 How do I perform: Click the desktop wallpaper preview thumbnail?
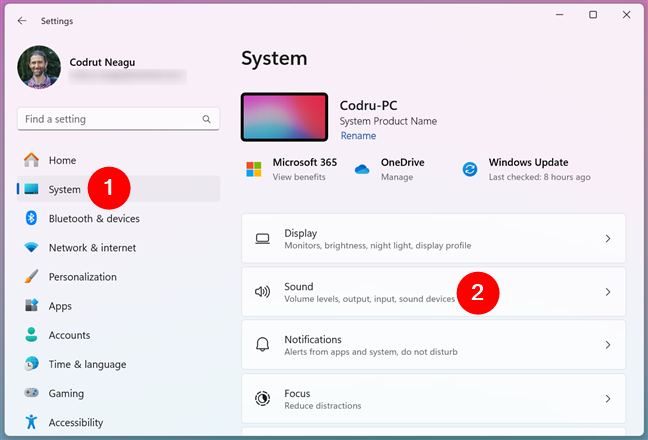[x=284, y=117]
